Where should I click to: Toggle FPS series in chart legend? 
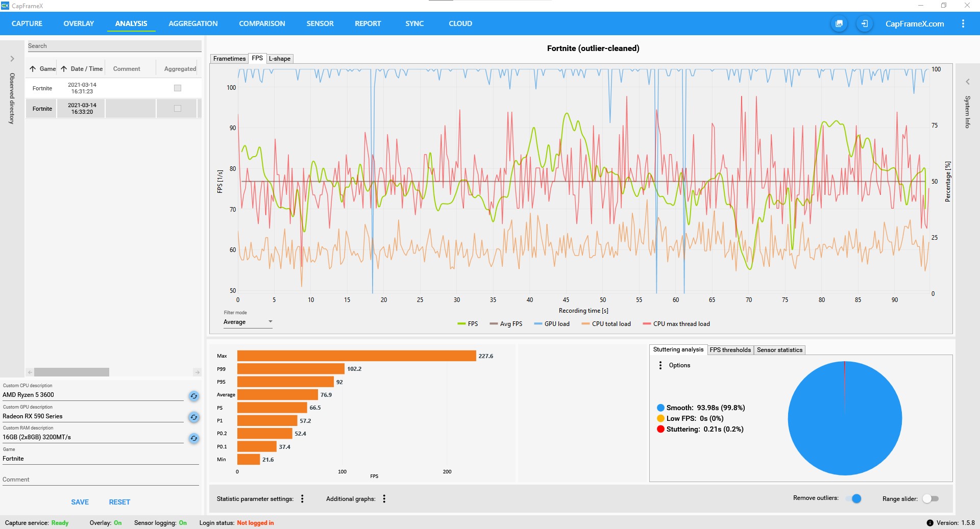click(468, 324)
